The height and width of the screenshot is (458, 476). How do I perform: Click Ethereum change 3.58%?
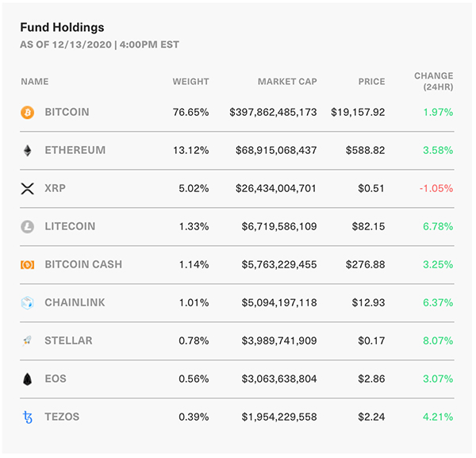[x=438, y=150]
